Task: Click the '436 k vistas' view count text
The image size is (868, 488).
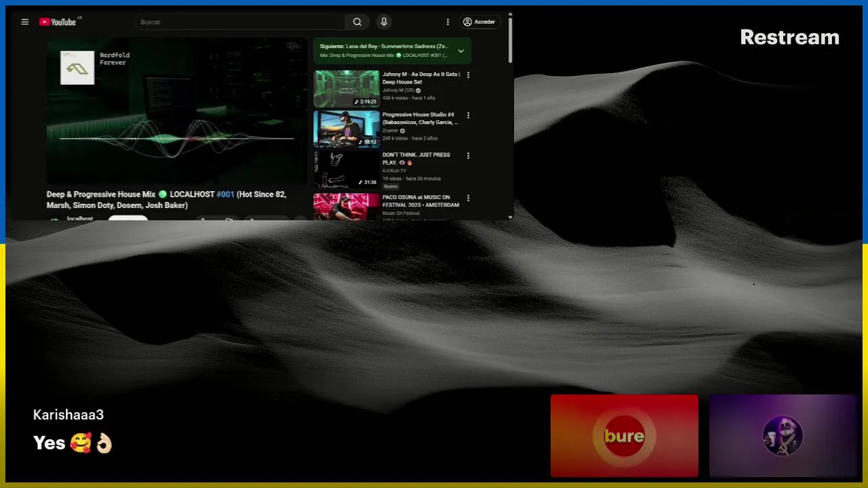Action: click(395, 98)
